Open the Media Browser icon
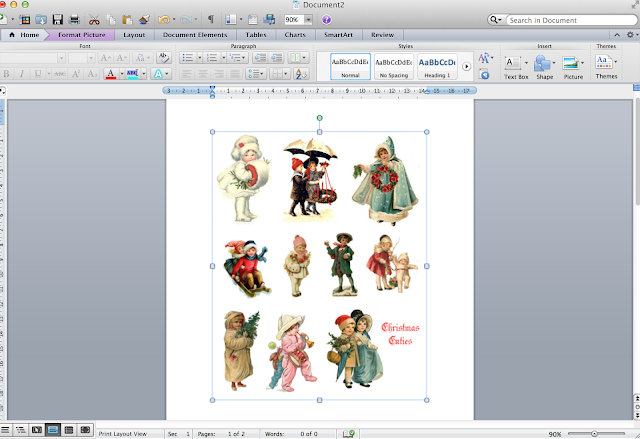Viewport: 640px width, 439px height. pos(269,20)
